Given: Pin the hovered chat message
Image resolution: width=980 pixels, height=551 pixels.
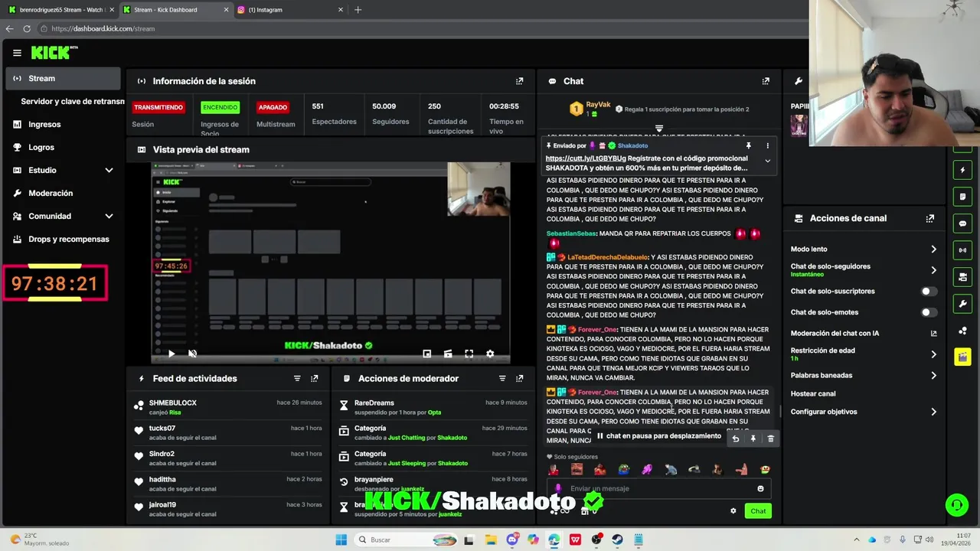Looking at the screenshot, I should point(753,439).
